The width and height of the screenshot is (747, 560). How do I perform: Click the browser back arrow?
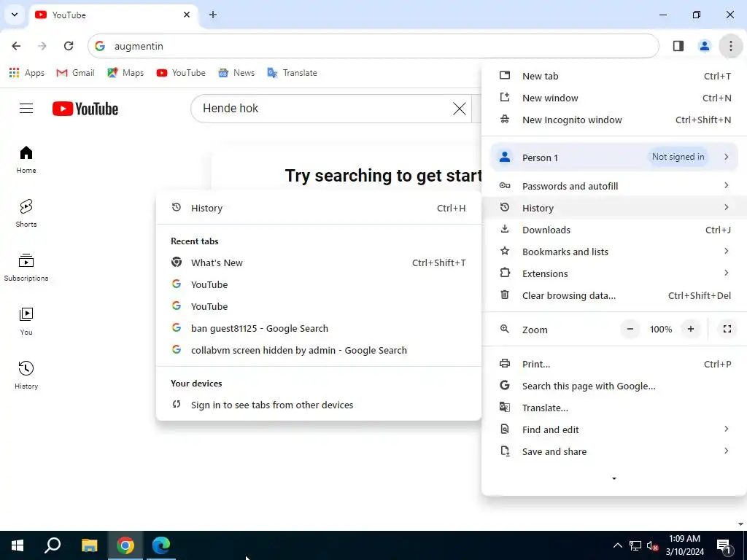(x=16, y=46)
